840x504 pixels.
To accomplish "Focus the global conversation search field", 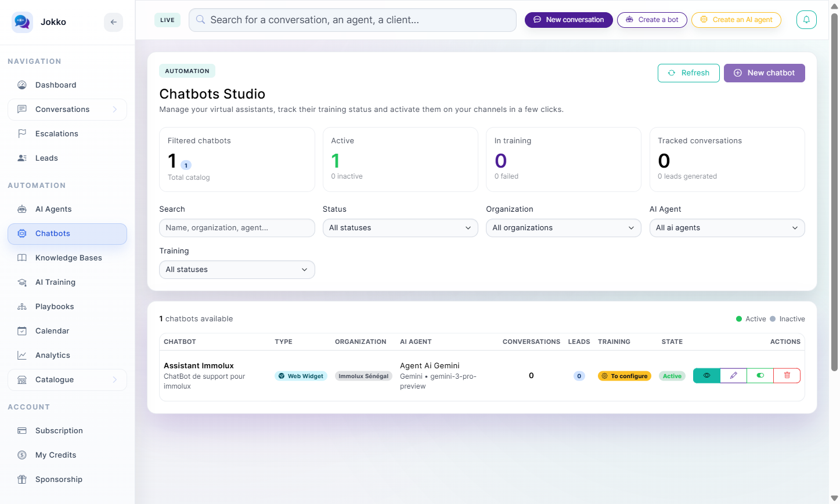I will (x=352, y=20).
